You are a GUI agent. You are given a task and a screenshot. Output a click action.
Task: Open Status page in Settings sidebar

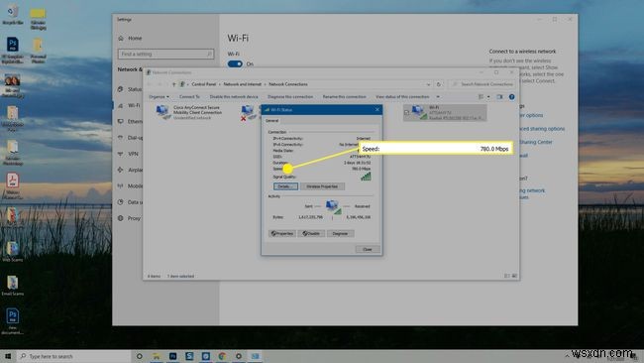point(130,89)
